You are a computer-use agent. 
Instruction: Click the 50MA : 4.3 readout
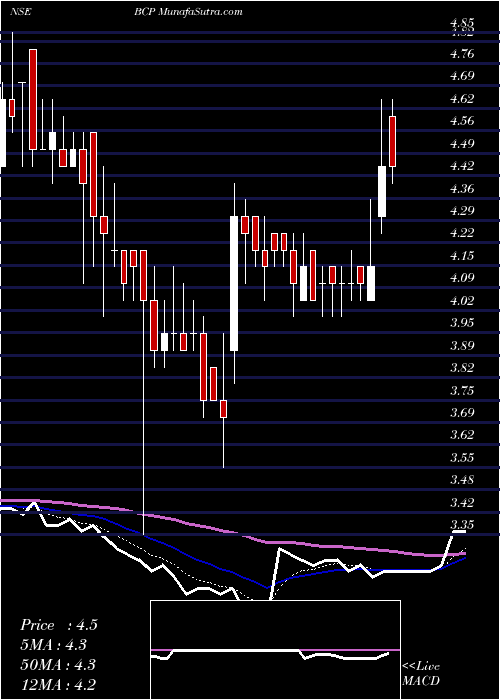pyautogui.click(x=58, y=665)
